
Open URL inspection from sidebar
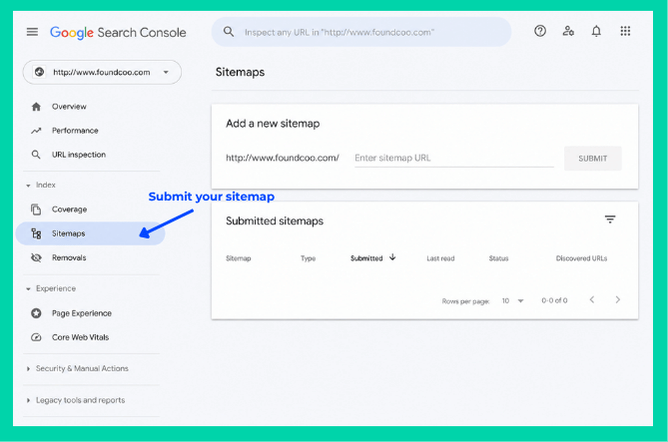click(79, 155)
